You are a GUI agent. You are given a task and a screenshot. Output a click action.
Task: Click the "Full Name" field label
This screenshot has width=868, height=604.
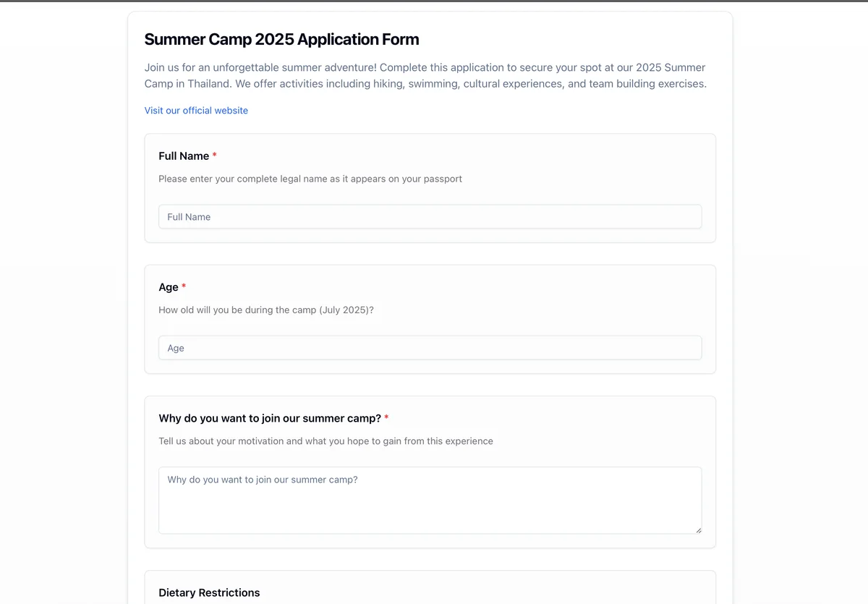coord(184,156)
